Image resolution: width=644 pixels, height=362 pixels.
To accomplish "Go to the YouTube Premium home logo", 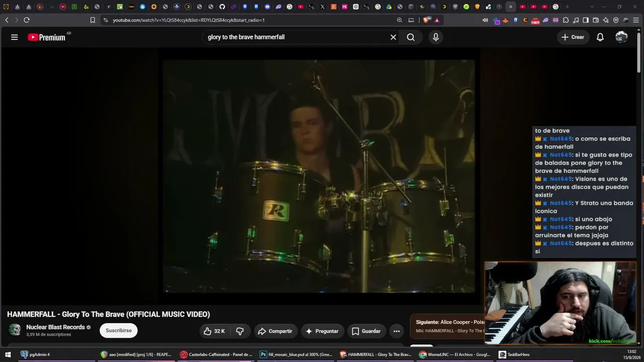I will 47,37.
